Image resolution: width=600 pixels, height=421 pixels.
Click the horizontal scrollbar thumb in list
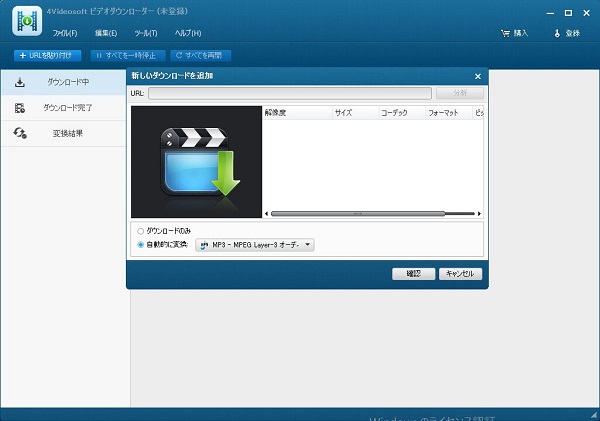[x=358, y=214]
